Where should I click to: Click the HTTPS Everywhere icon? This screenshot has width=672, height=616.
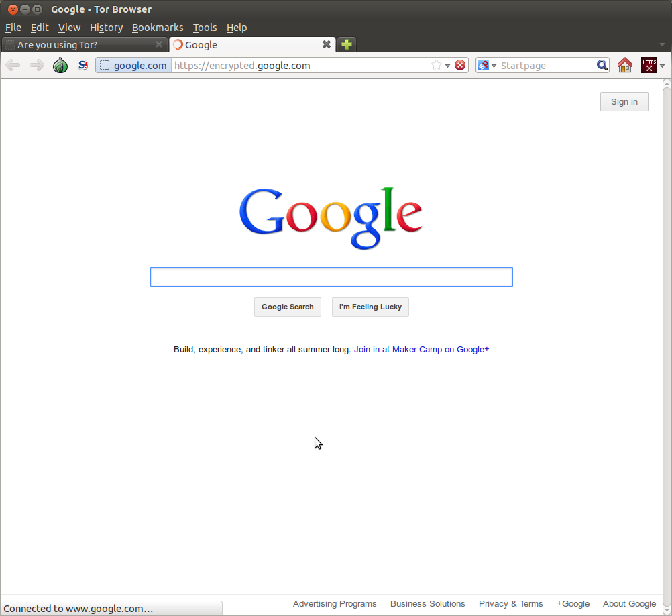[x=649, y=65]
